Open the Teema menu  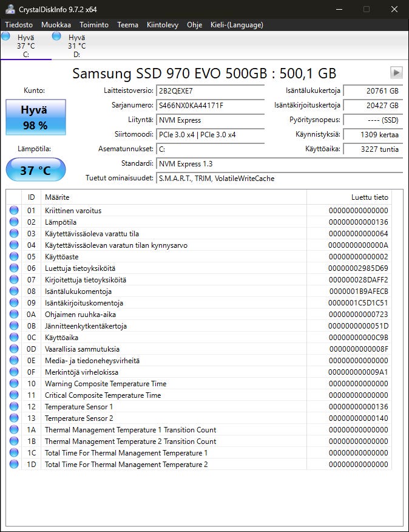tap(127, 25)
